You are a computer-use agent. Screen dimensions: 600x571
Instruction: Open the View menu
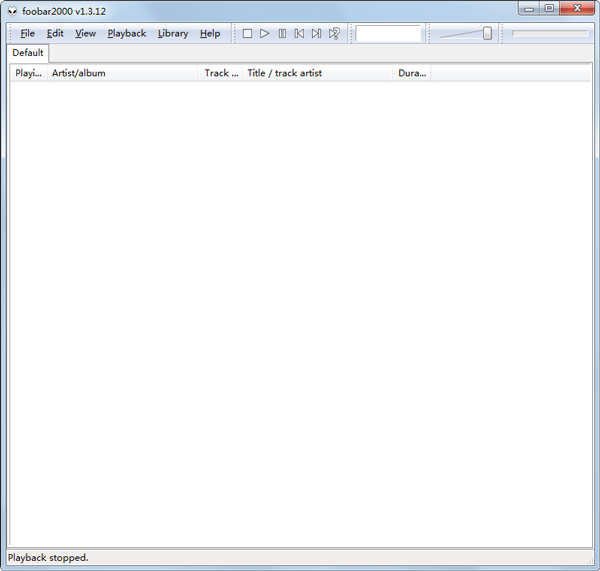(x=85, y=34)
